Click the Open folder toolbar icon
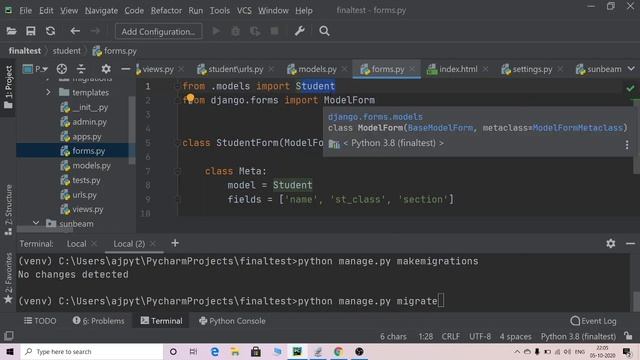The height and width of the screenshot is (360, 640). (x=11, y=31)
